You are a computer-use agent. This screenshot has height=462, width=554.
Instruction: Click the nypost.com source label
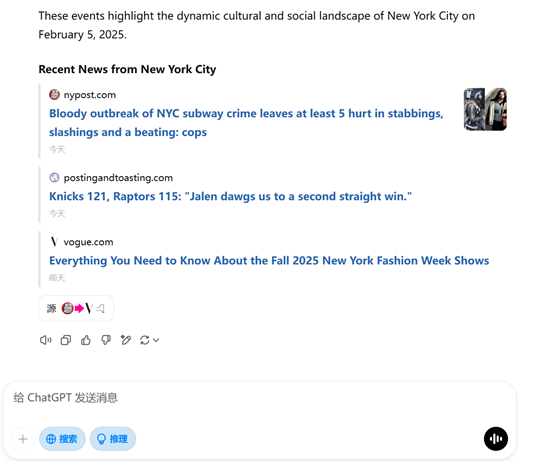(89, 95)
